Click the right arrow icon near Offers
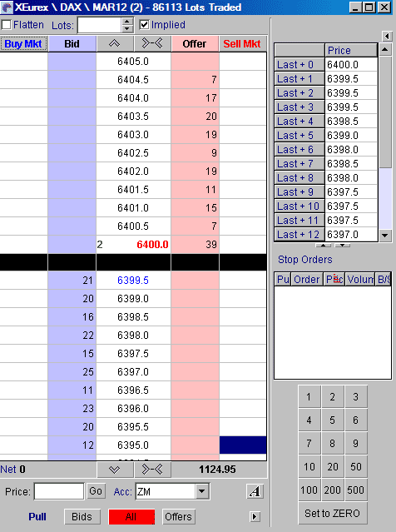The image size is (396, 532). point(255,517)
